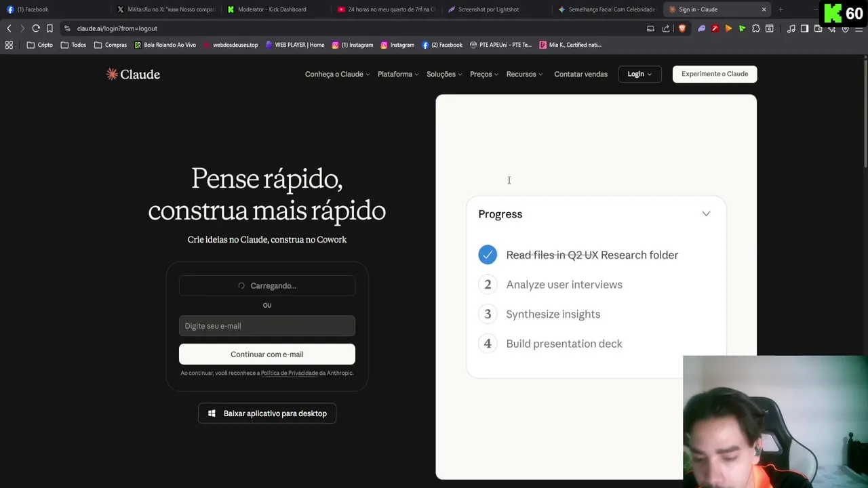Open PTE APEUni bookmark
868x488 pixels.
click(501, 45)
